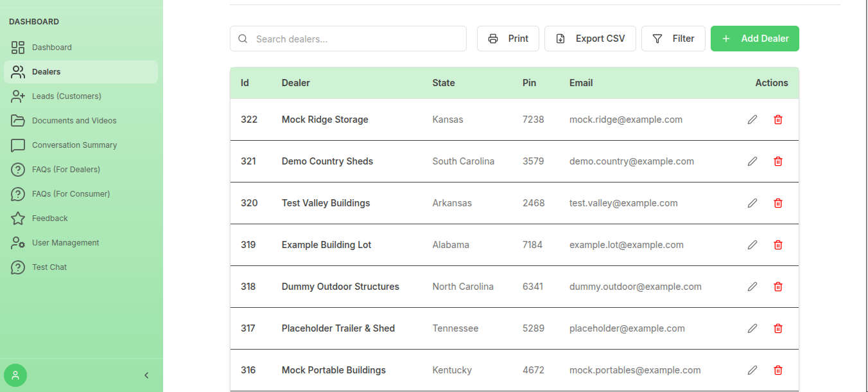Click the State column header

coord(444,83)
